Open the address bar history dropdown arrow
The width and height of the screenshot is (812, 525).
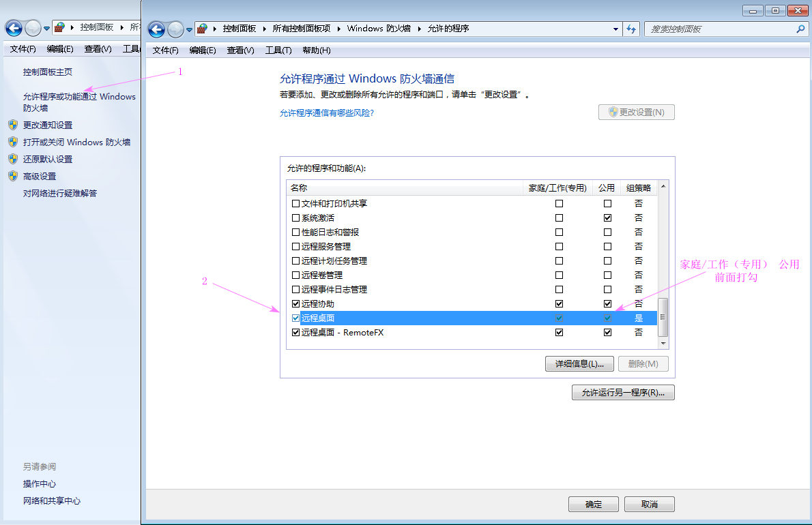coord(616,29)
